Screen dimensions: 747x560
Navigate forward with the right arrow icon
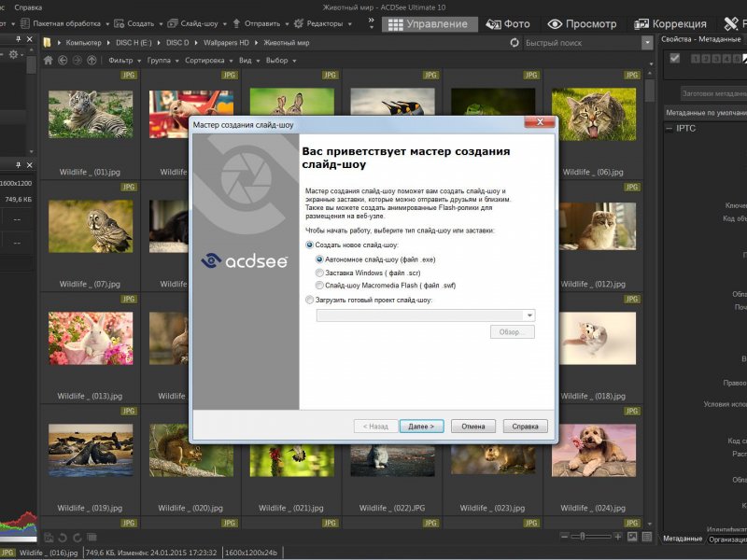[x=78, y=61]
